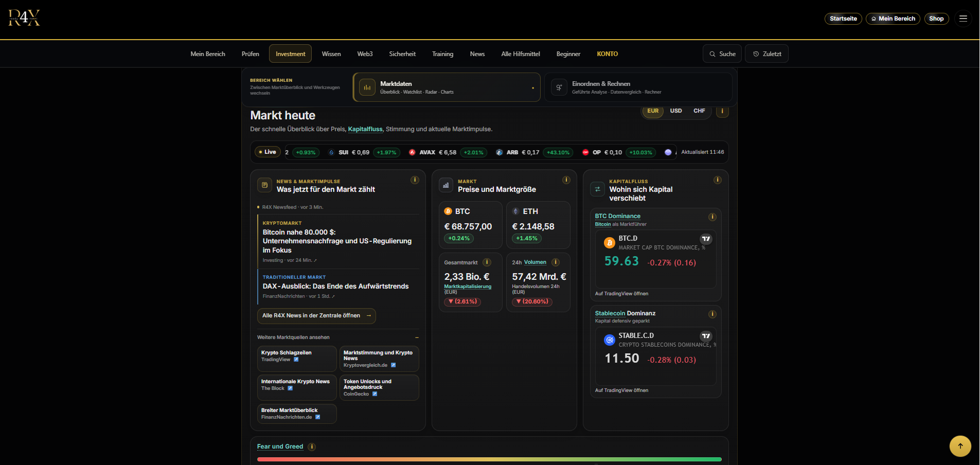Image resolution: width=980 pixels, height=465 pixels.
Task: Open Bitcoin nahe 80.000 $ news article
Action: pos(338,242)
